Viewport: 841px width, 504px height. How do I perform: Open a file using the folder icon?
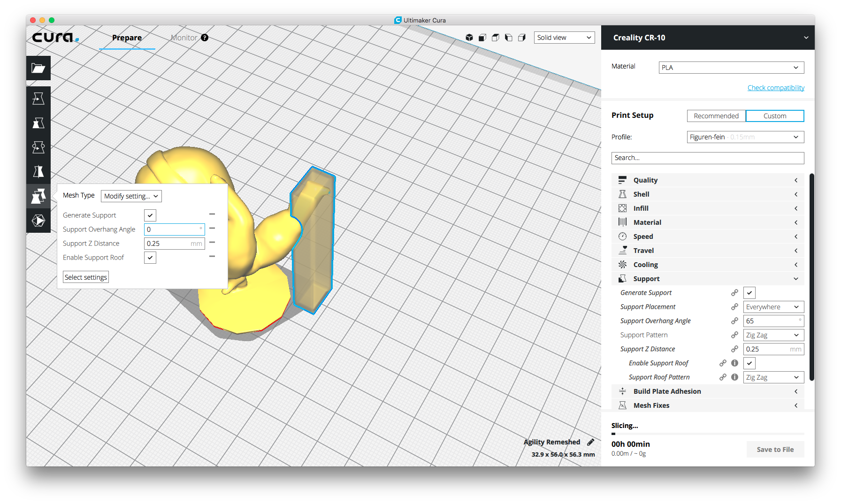38,68
